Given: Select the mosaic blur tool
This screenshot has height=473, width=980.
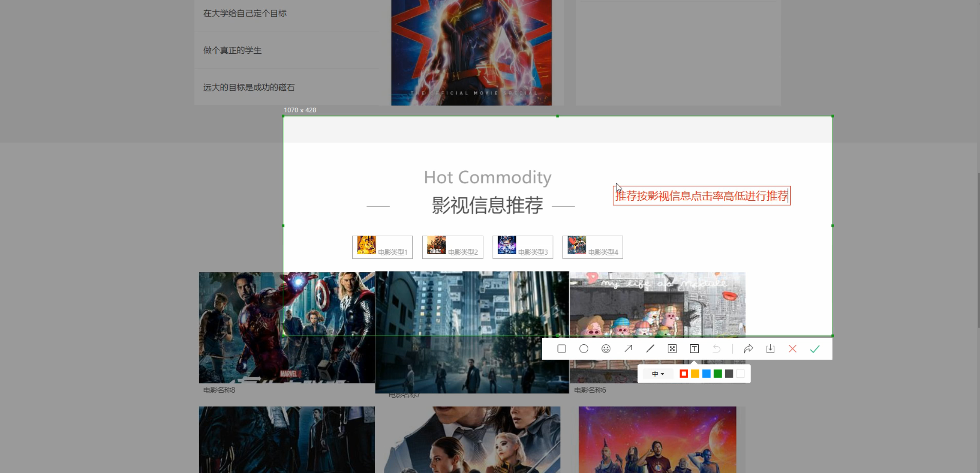Looking at the screenshot, I should point(672,349).
